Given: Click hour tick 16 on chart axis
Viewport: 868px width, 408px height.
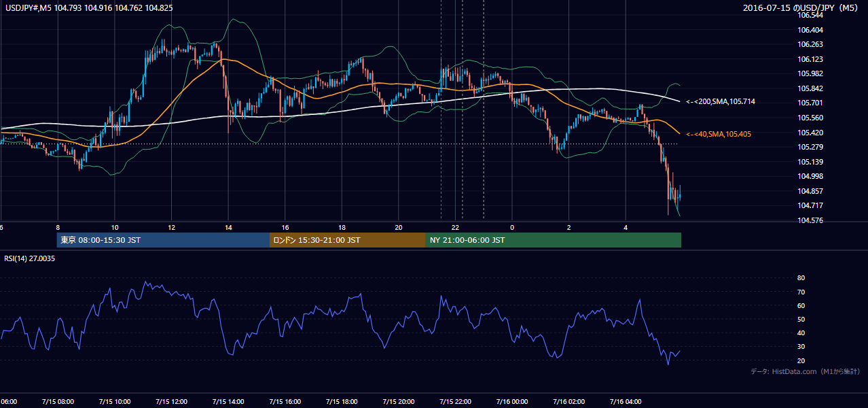Looking at the screenshot, I should pos(285,228).
